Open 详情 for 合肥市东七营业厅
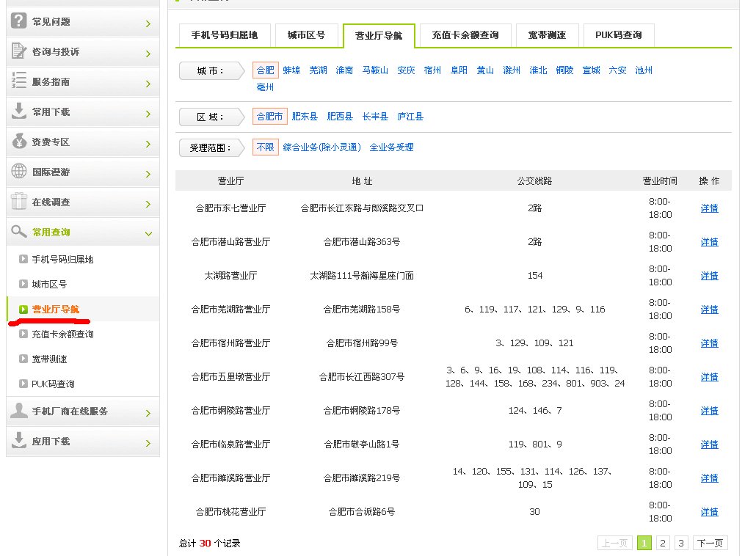 click(709, 208)
